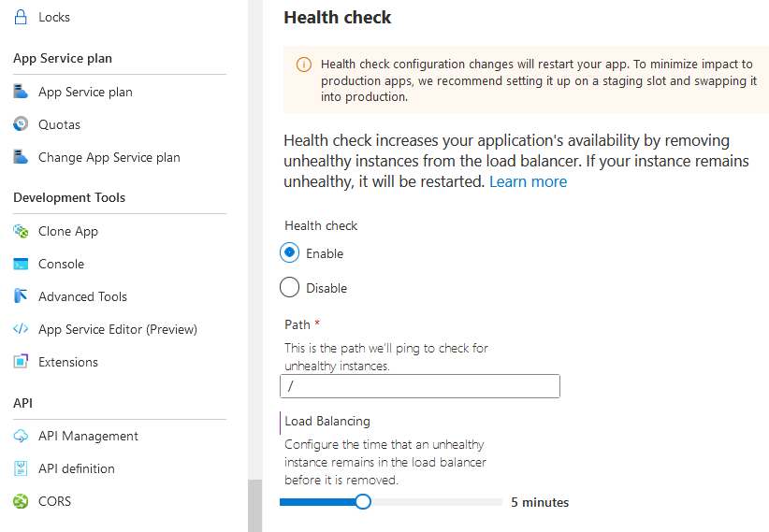Click the Advanced Tools icon

click(x=21, y=296)
